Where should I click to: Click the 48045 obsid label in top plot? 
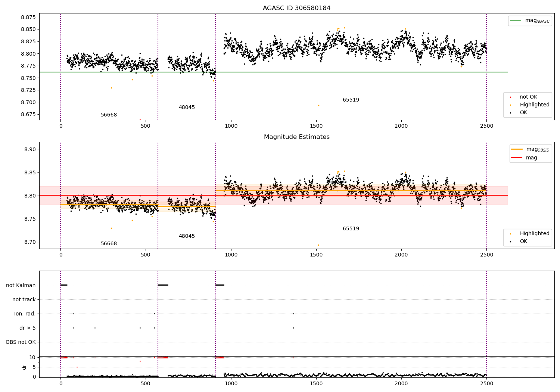point(187,107)
